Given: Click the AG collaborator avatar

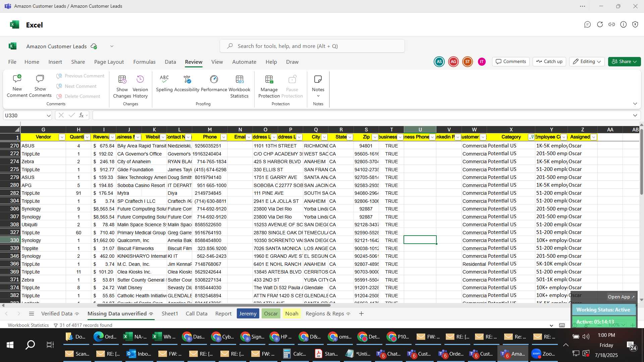Looking at the screenshot, I should pyautogui.click(x=453, y=62).
